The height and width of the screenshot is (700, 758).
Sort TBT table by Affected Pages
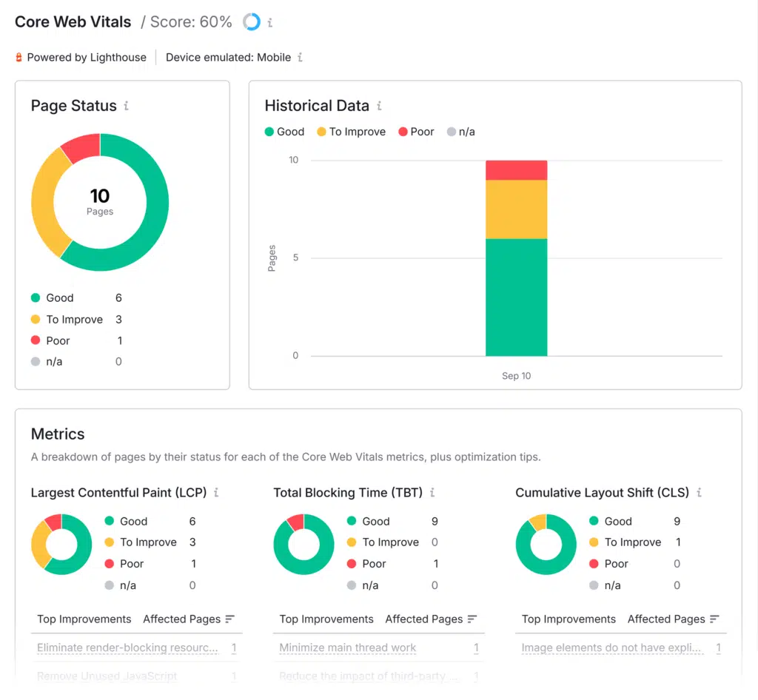tap(472, 619)
